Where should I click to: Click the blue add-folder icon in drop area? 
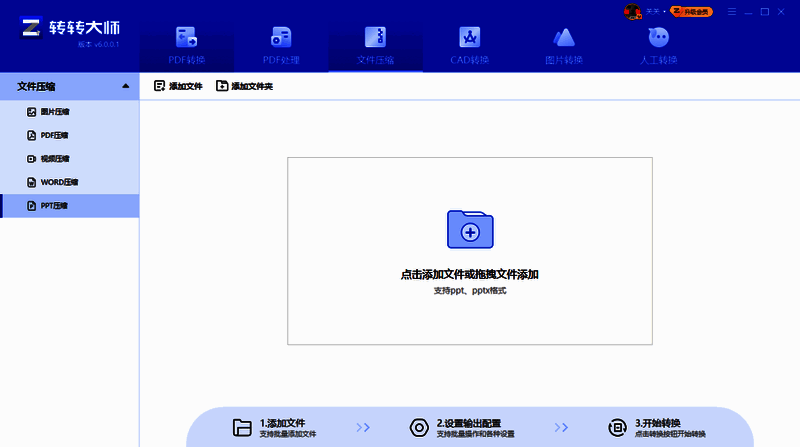click(x=469, y=229)
